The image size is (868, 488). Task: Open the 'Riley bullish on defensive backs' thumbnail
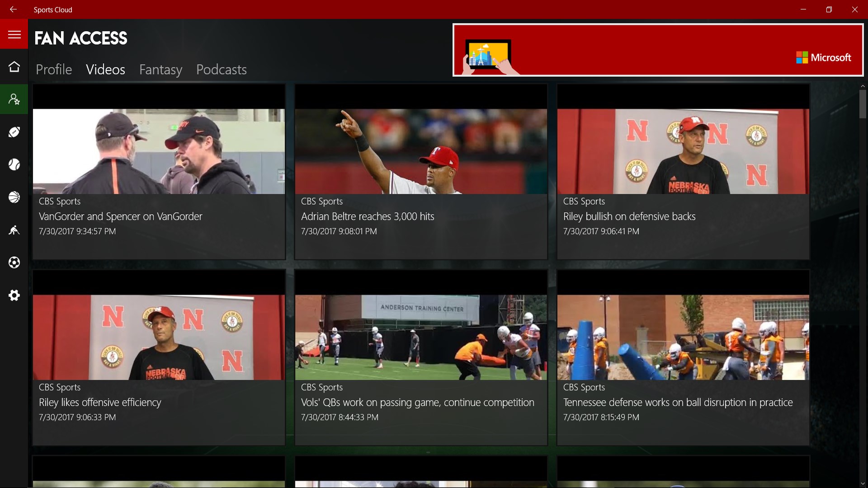[683, 149]
